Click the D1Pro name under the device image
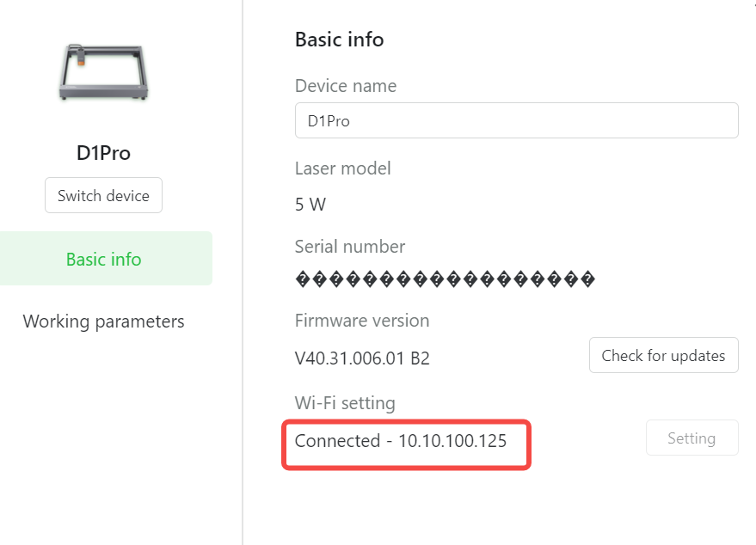 104,153
